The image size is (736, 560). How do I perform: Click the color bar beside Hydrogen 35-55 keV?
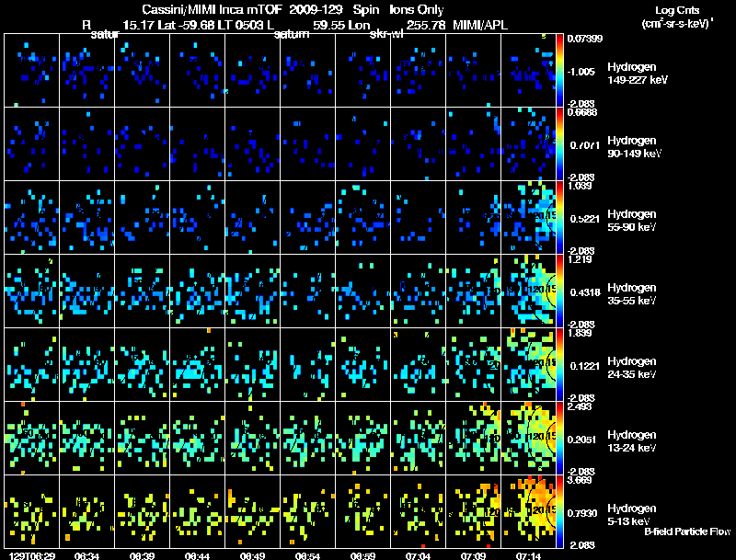pos(559,291)
